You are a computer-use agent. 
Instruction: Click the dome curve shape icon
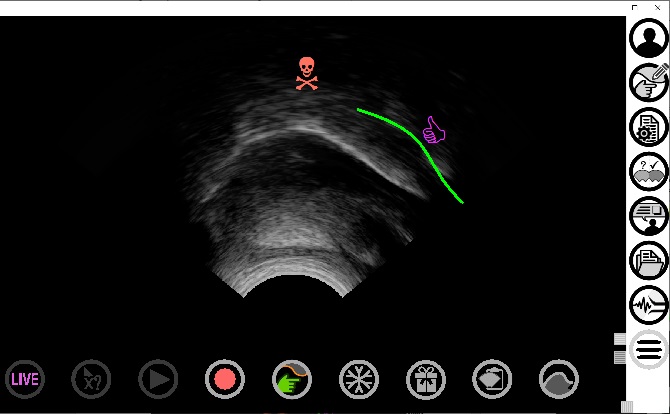click(x=558, y=380)
